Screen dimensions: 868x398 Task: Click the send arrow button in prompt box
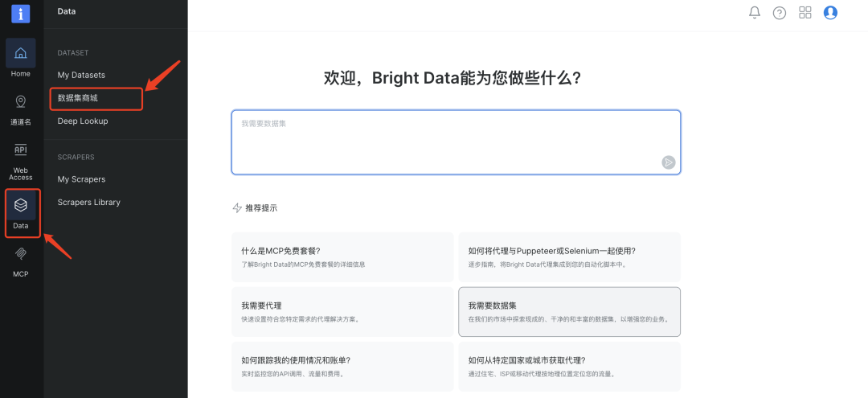pyautogui.click(x=669, y=162)
